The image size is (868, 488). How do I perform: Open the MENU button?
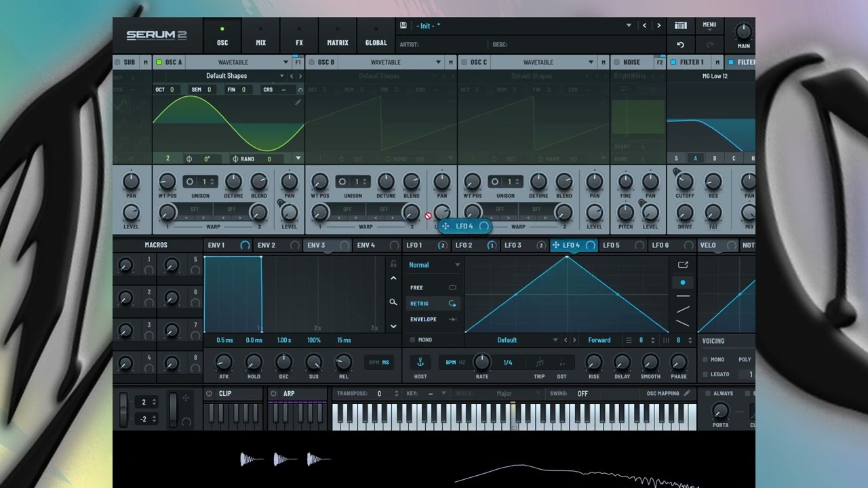coord(709,26)
